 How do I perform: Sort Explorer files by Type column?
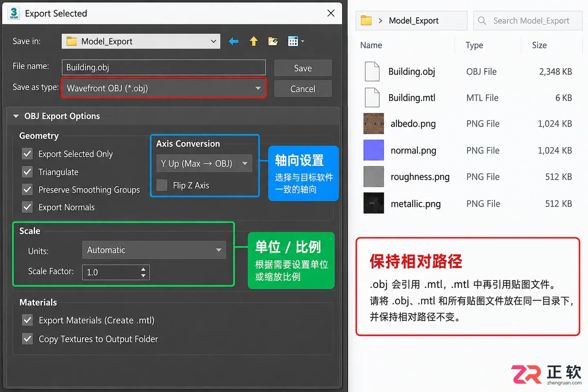pos(474,45)
